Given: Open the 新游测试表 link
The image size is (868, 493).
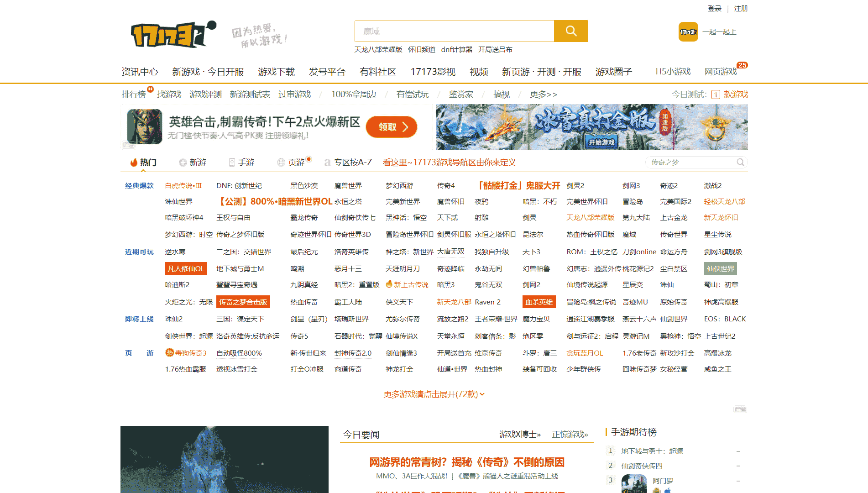Looking at the screenshot, I should [x=250, y=94].
